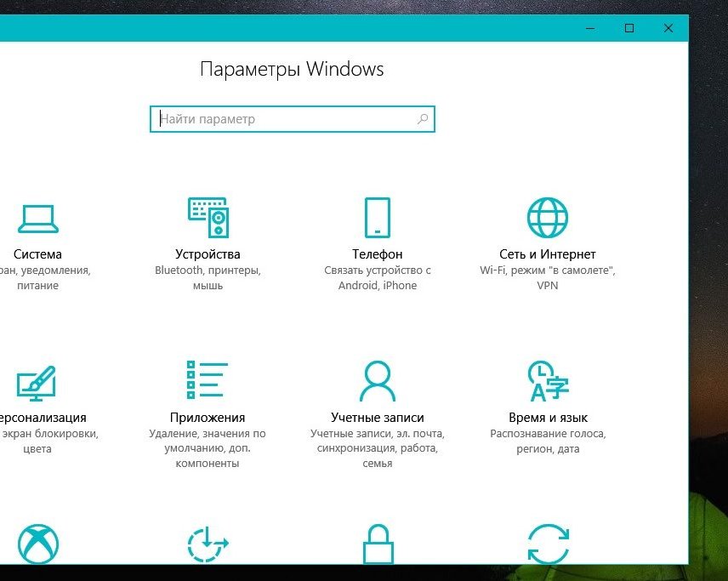Image resolution: width=728 pixels, height=581 pixels.
Task: Open the clock with arrow icon
Action: [x=208, y=544]
